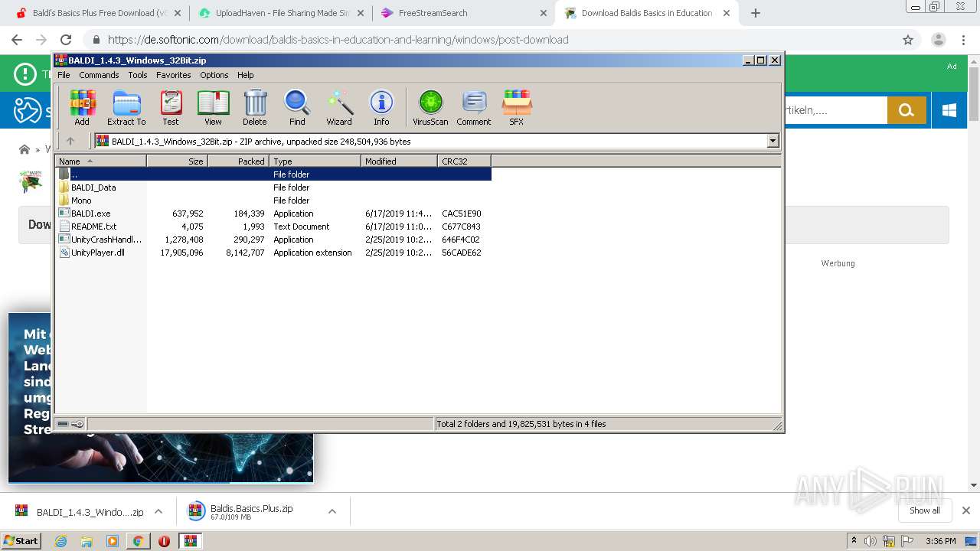The image size is (980, 551).
Task: Open the Commands menu
Action: (x=99, y=75)
